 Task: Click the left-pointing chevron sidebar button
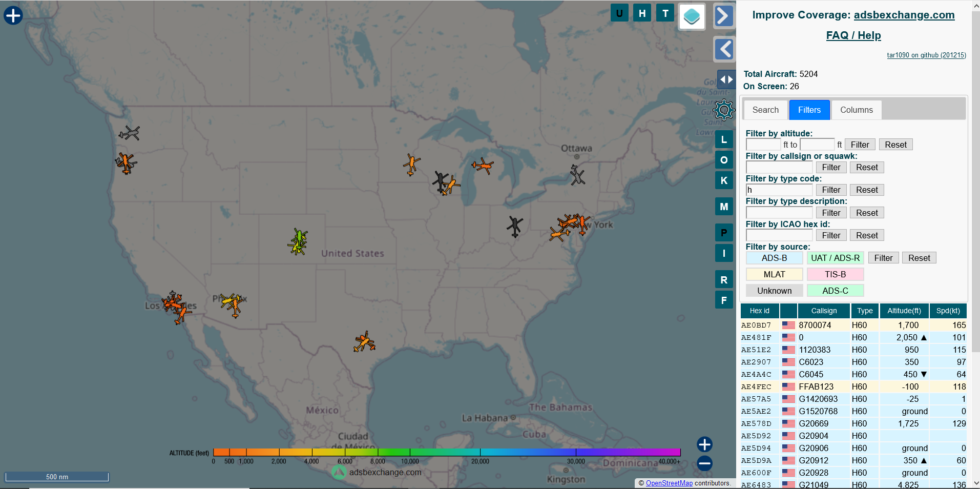pyautogui.click(x=724, y=49)
